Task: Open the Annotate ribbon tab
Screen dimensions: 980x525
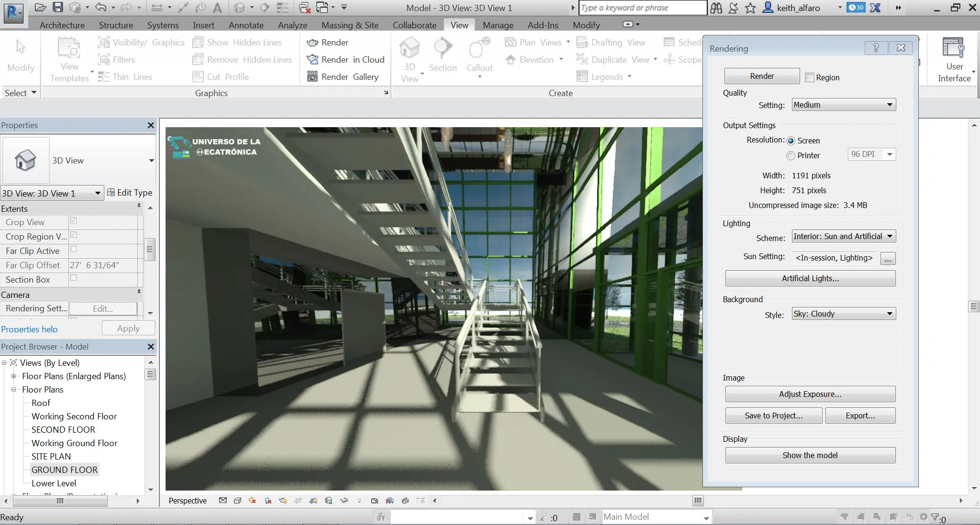Action: [246, 25]
